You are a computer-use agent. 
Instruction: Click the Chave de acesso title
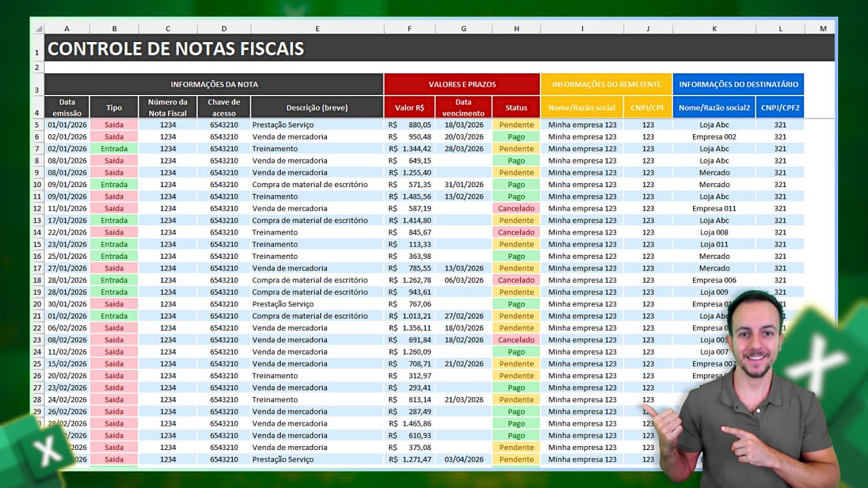point(224,108)
